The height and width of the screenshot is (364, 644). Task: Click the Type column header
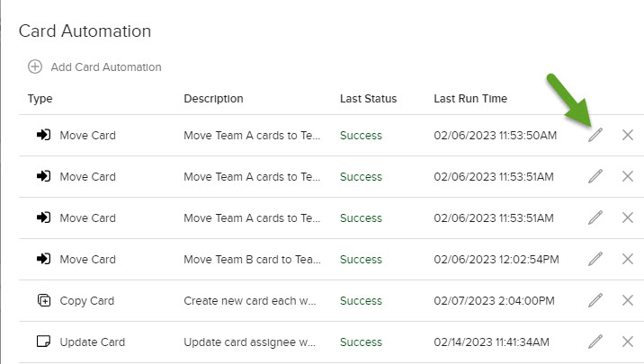(x=40, y=99)
